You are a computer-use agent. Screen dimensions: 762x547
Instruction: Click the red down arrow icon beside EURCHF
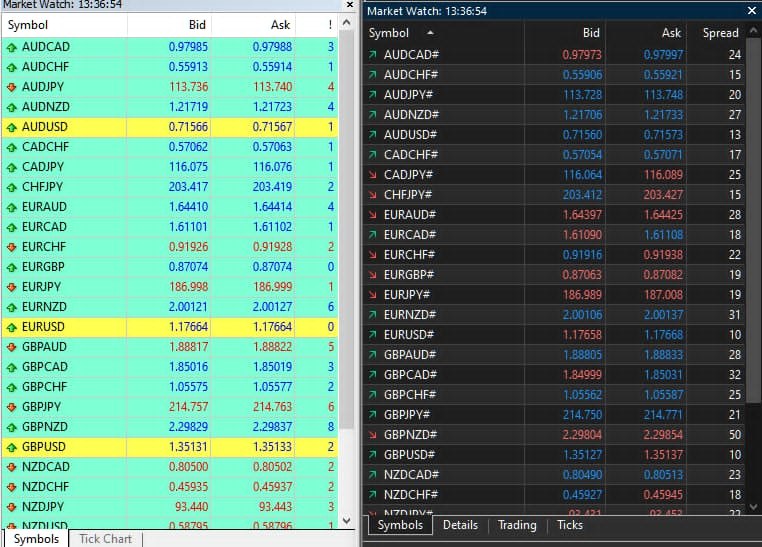click(12, 247)
